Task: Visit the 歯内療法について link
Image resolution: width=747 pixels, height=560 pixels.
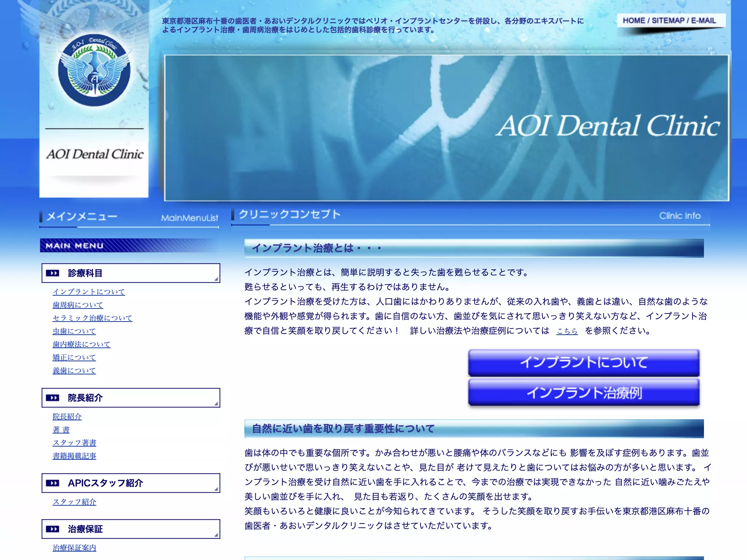Action: [x=81, y=344]
